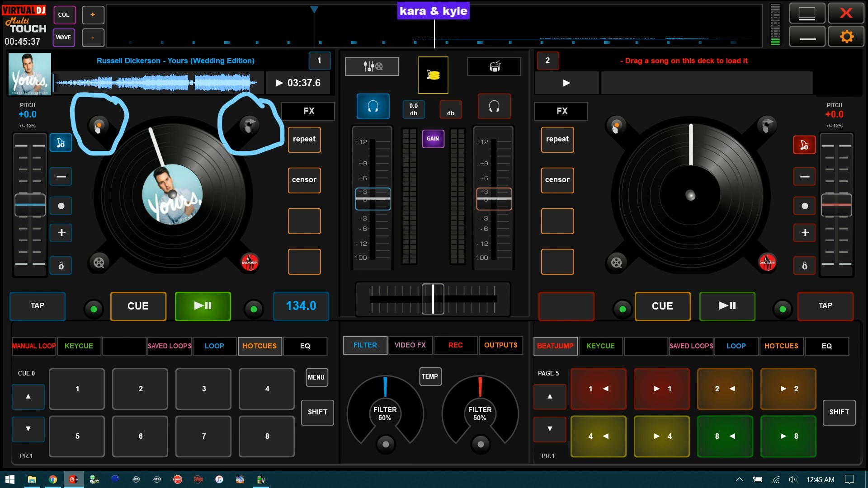868x488 pixels.
Task: Click deck 2 red David Guetta icon
Action: pos(767,262)
